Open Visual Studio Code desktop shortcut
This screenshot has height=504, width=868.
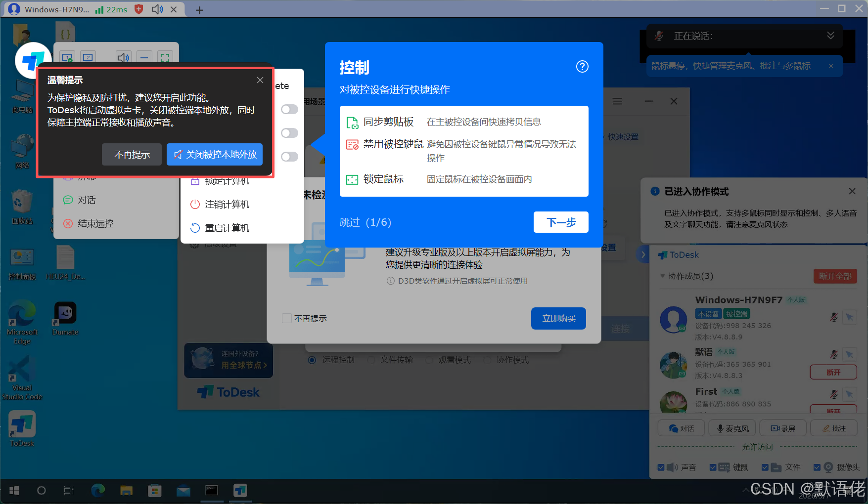(x=22, y=378)
